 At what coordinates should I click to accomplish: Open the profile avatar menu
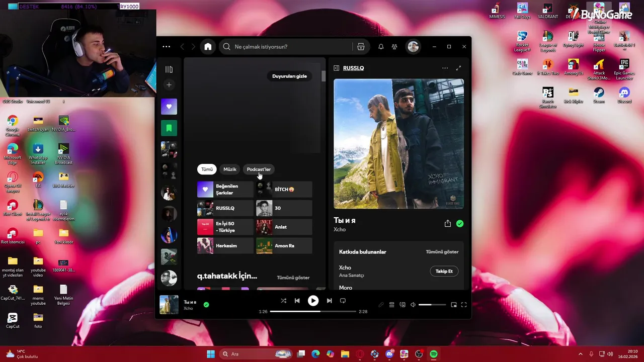(x=413, y=47)
